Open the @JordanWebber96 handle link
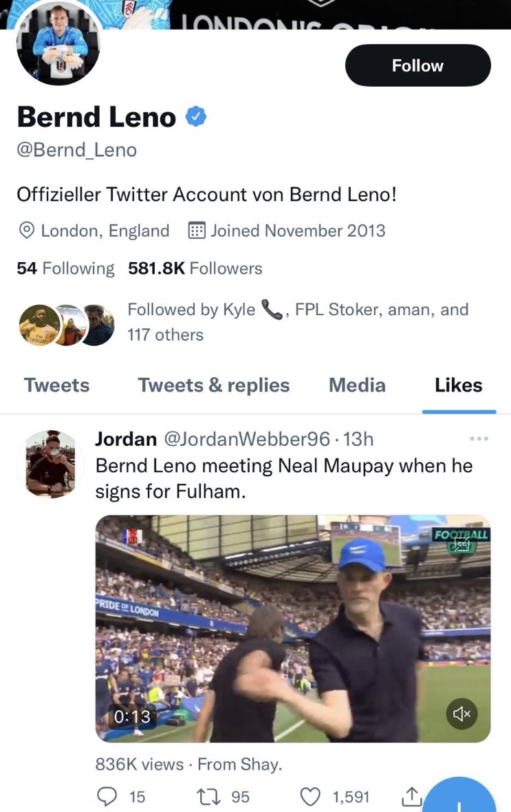Screen dimensions: 511x812 click(x=247, y=439)
